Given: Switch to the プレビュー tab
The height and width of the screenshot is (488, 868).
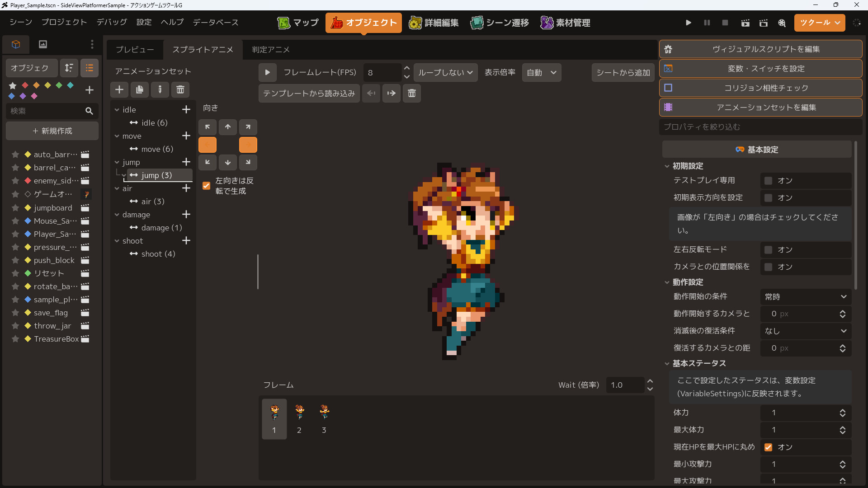Looking at the screenshot, I should tap(135, 50).
